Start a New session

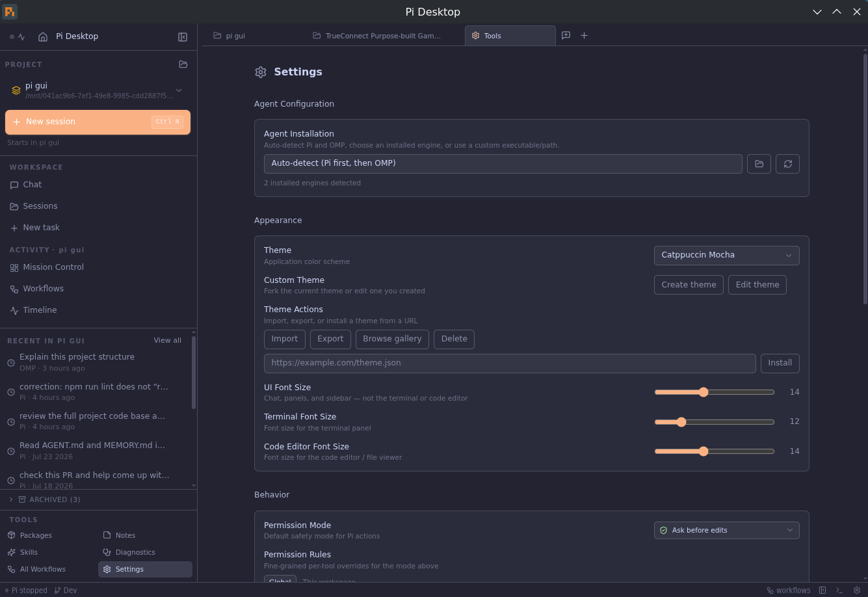click(98, 122)
